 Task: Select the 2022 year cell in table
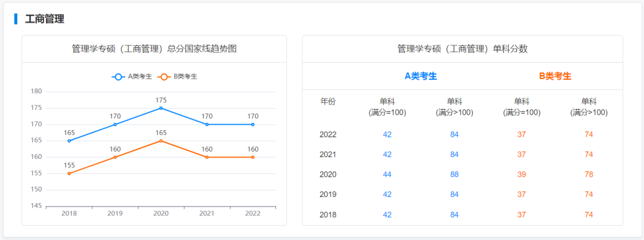[328, 134]
